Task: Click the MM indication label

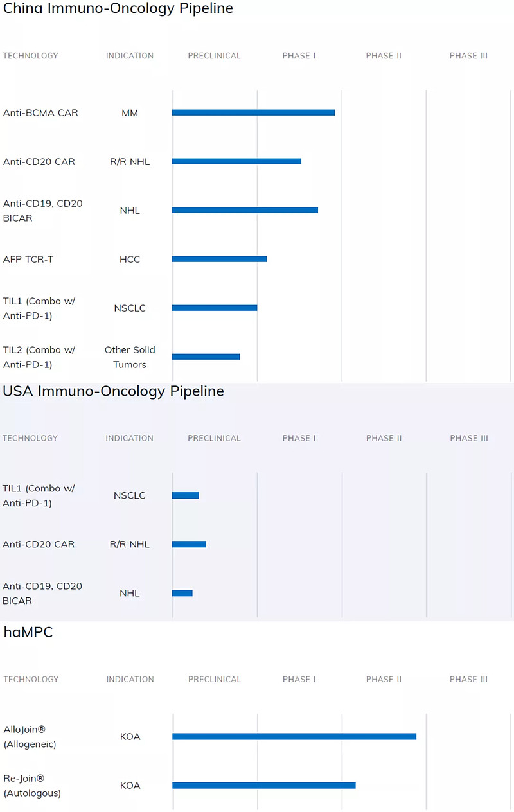Action: pyautogui.click(x=130, y=113)
